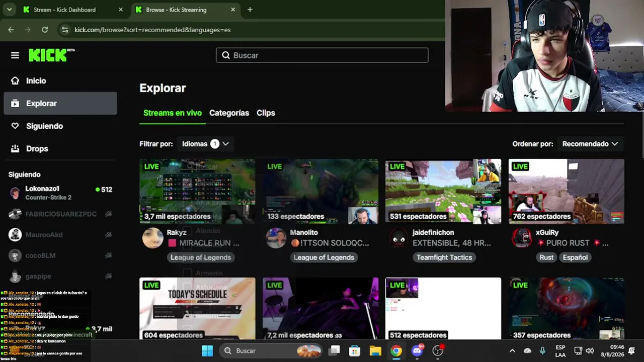The width and height of the screenshot is (644, 362).
Task: Go to Inicio in the sidebar
Action: click(60, 80)
